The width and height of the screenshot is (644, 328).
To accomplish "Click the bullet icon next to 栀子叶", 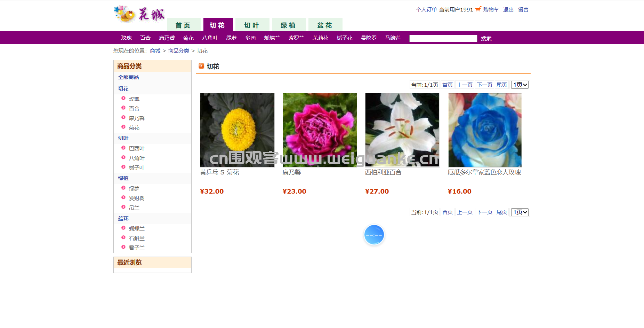I will tap(123, 167).
